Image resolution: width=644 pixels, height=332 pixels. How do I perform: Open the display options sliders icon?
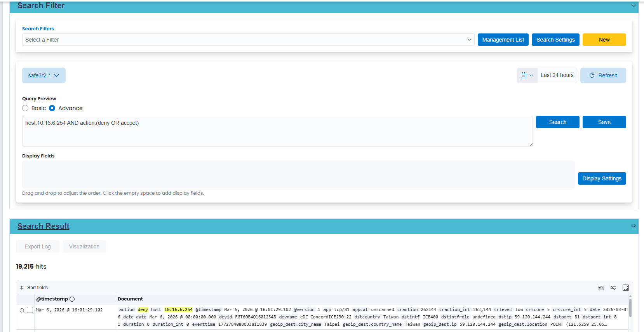(x=613, y=288)
